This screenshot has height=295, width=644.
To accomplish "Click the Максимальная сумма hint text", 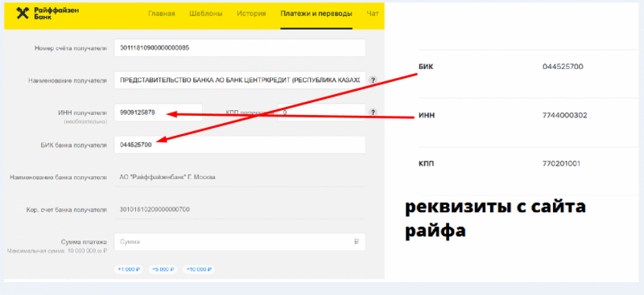I will [x=57, y=250].
